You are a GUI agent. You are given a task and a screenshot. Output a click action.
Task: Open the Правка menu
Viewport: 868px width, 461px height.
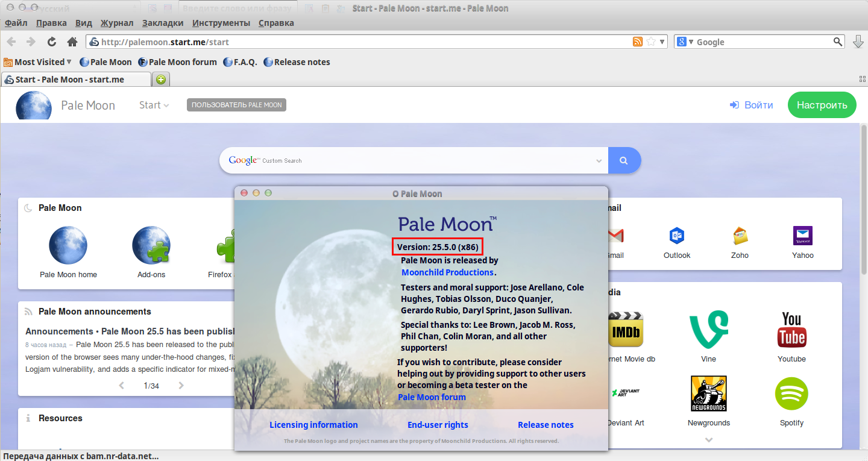pyautogui.click(x=51, y=23)
